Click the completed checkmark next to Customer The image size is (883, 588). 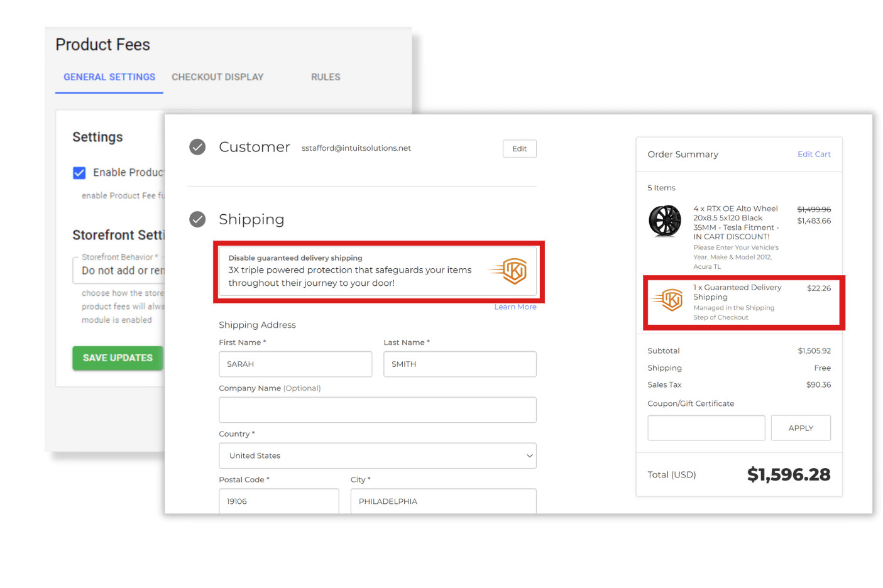point(197,146)
